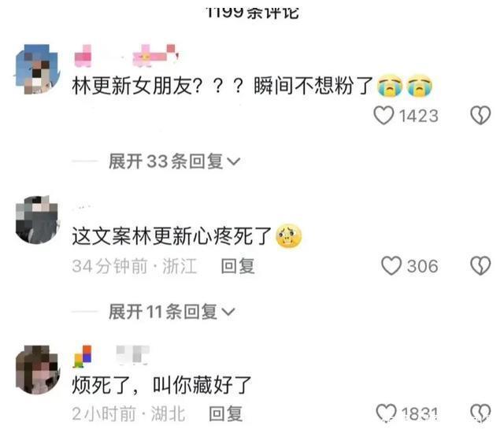
Task: Expand the 33 replies thread
Action: click(x=174, y=161)
